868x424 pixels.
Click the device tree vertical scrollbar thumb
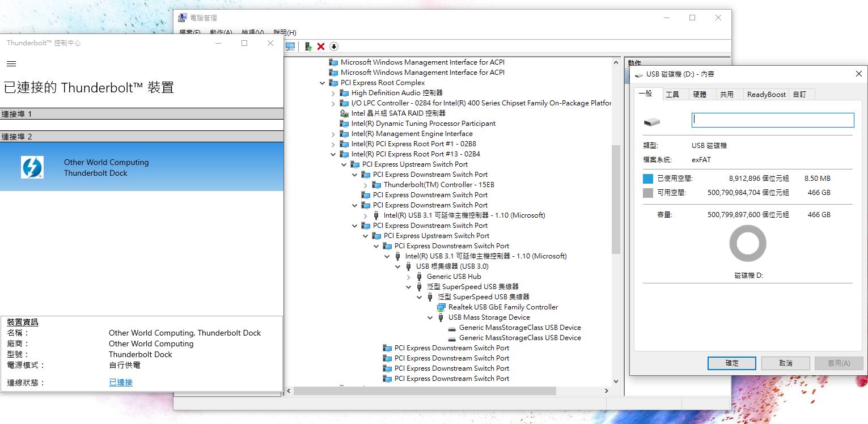coord(616,198)
